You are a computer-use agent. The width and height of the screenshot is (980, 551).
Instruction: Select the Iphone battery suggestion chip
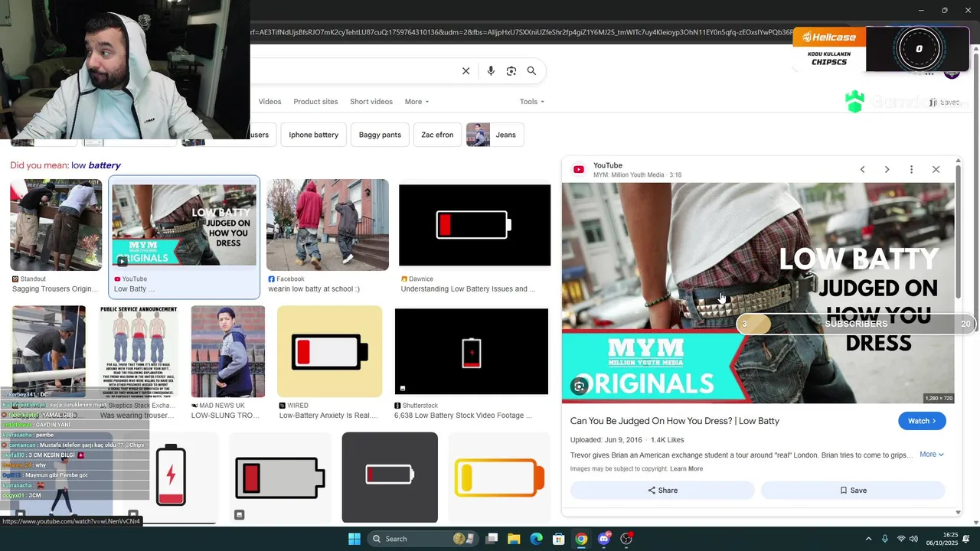point(314,135)
